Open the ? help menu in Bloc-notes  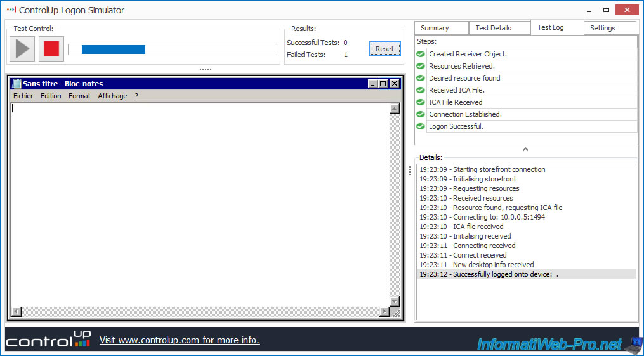[136, 96]
